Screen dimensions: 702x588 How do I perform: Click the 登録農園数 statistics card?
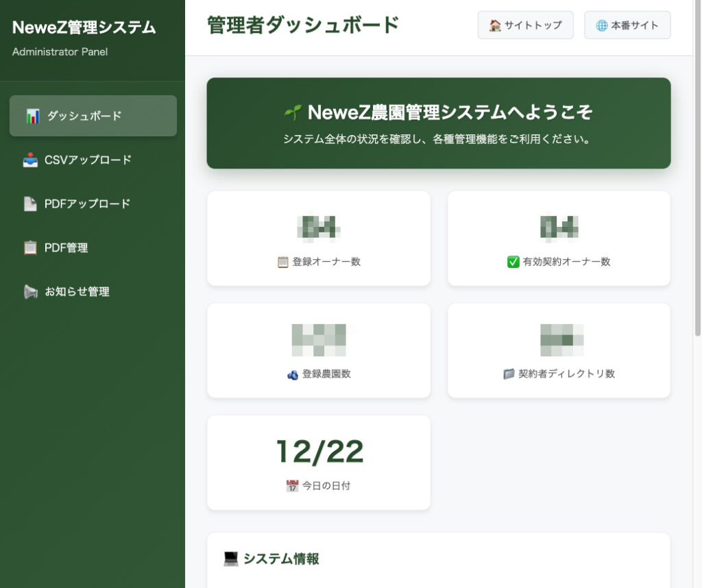coord(318,350)
